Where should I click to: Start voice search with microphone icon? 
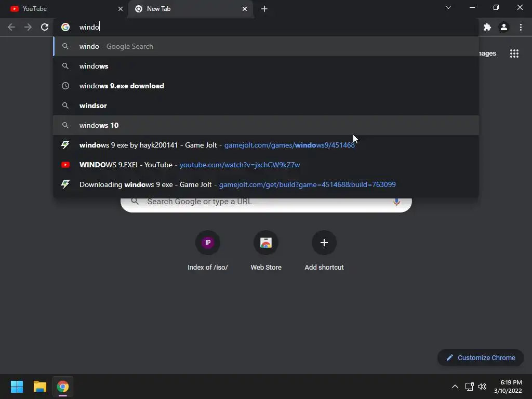coord(396,202)
